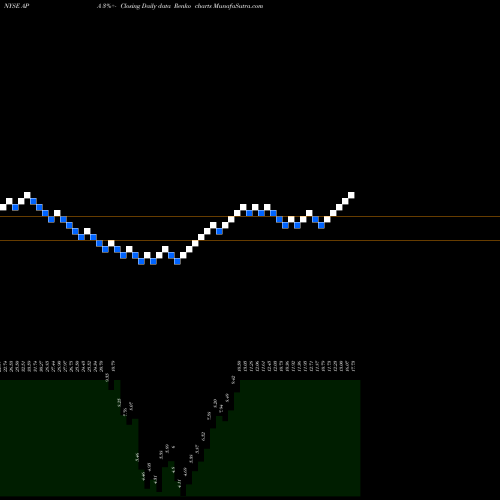Click the NYSE AP ticker label
The image size is (500, 500).
pos(17,6)
